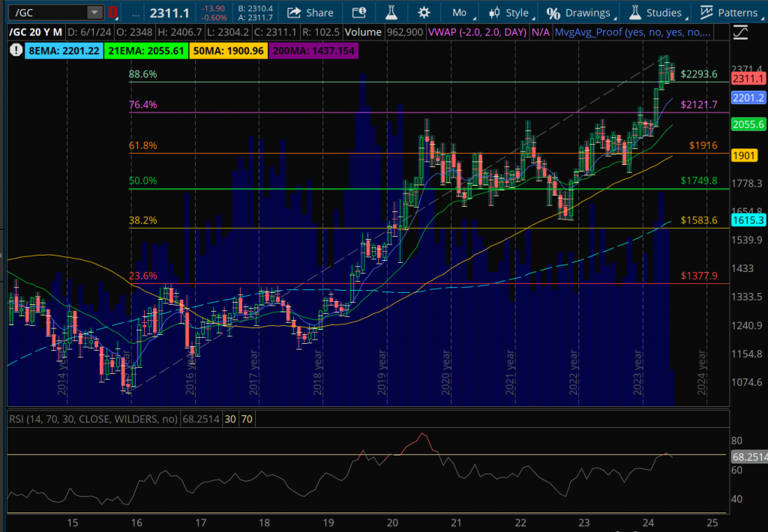Click the RSI value 68.2514 in header

pos(201,419)
